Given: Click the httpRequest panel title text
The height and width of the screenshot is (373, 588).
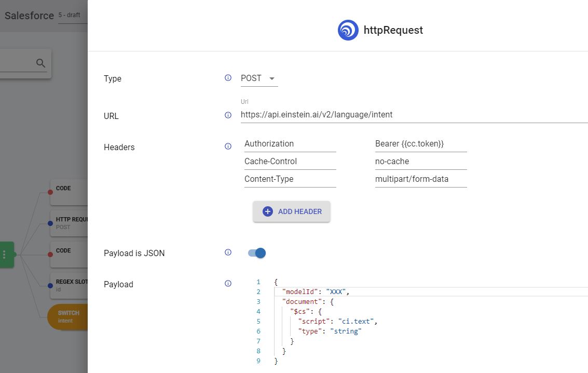Looking at the screenshot, I should pyautogui.click(x=393, y=30).
